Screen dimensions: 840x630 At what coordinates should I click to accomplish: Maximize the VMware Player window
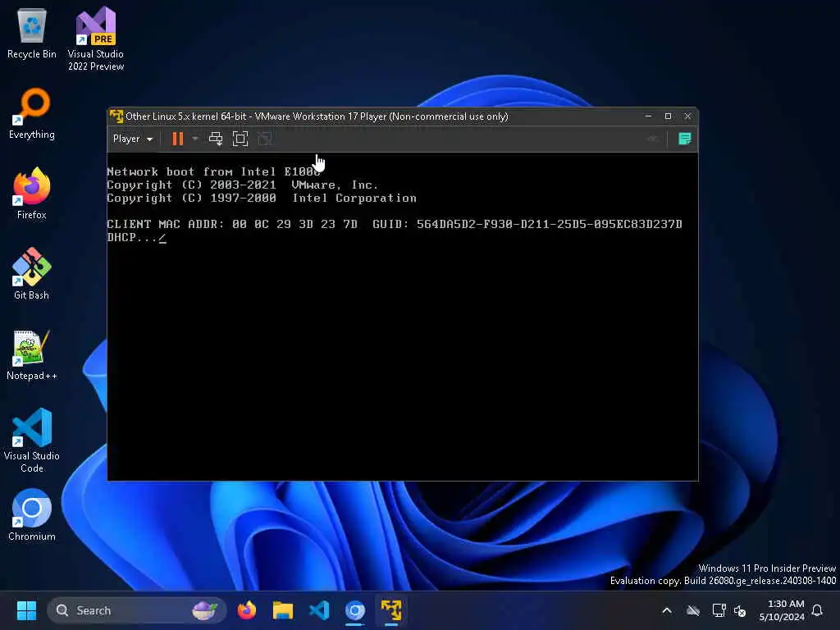click(x=668, y=116)
